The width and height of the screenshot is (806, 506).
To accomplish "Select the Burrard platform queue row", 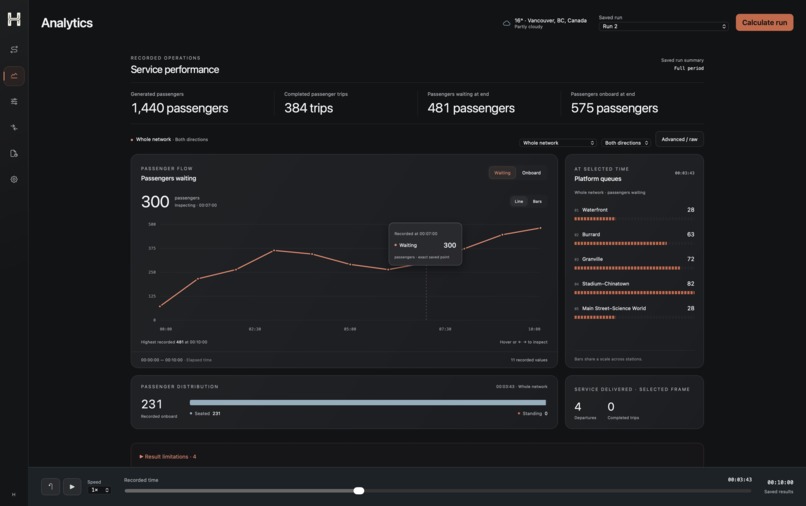I will [x=634, y=239].
